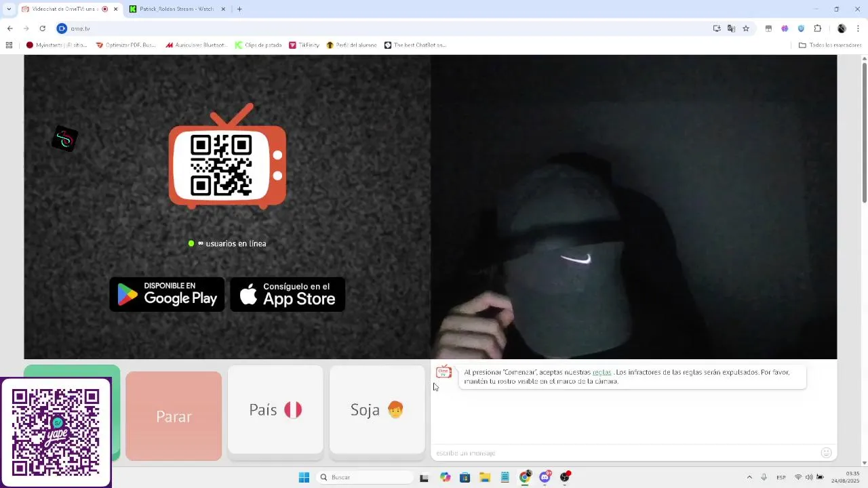This screenshot has height=488, width=868.
Task: Open the Optimizar PDF bookmark
Action: (126, 45)
